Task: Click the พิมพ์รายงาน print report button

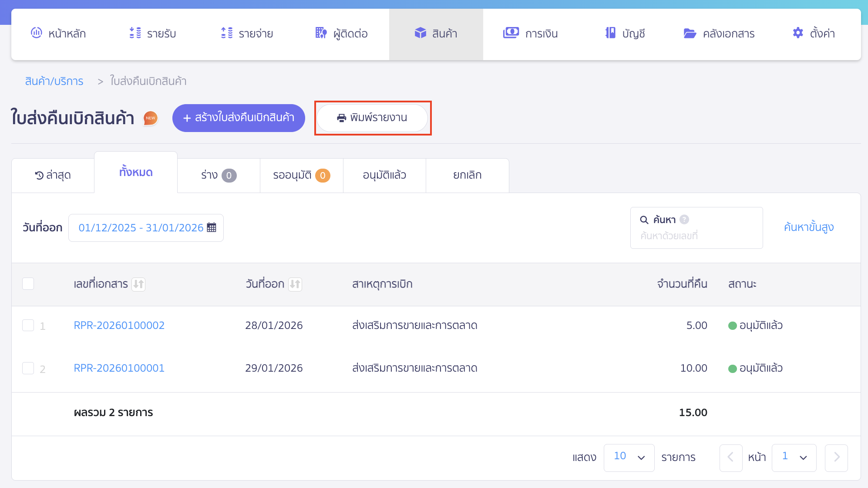Action: [x=372, y=118]
